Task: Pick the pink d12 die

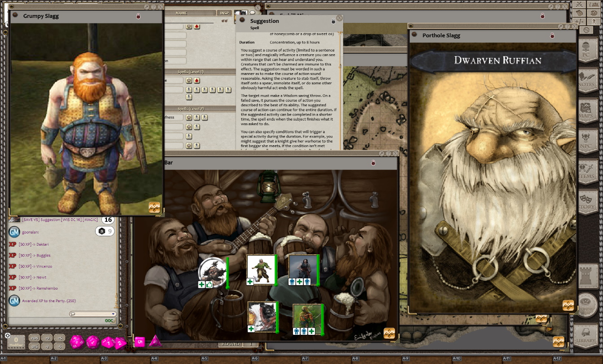Action: coord(93,342)
